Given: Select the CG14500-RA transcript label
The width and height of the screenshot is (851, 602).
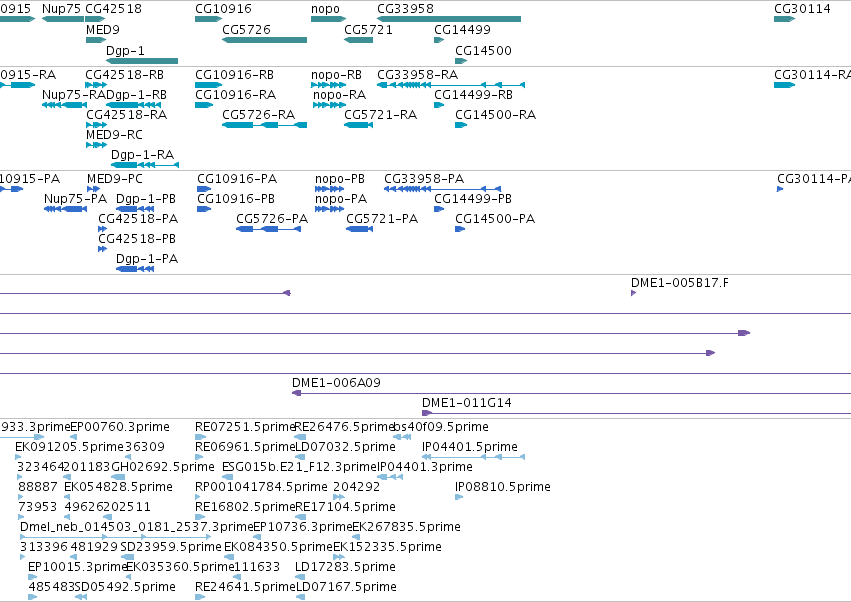Looking at the screenshot, I should (495, 115).
